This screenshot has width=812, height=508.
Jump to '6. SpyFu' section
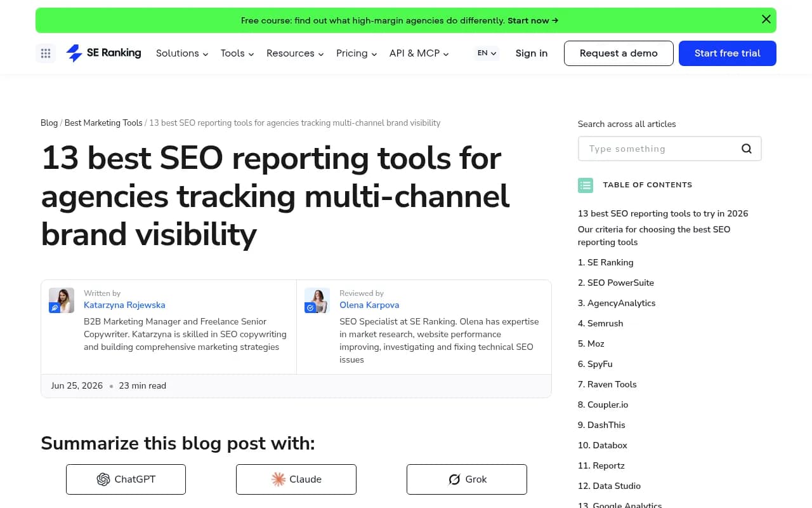point(595,364)
